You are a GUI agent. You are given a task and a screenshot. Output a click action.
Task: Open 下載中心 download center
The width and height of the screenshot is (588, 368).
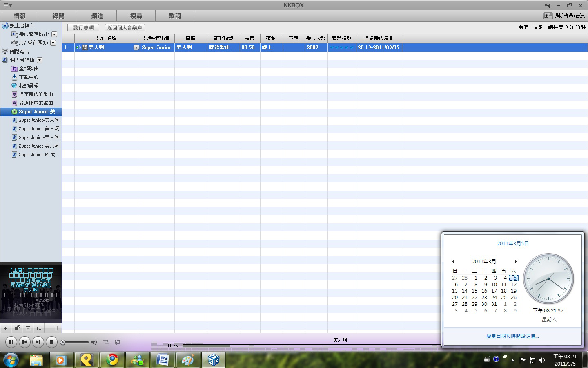(29, 77)
